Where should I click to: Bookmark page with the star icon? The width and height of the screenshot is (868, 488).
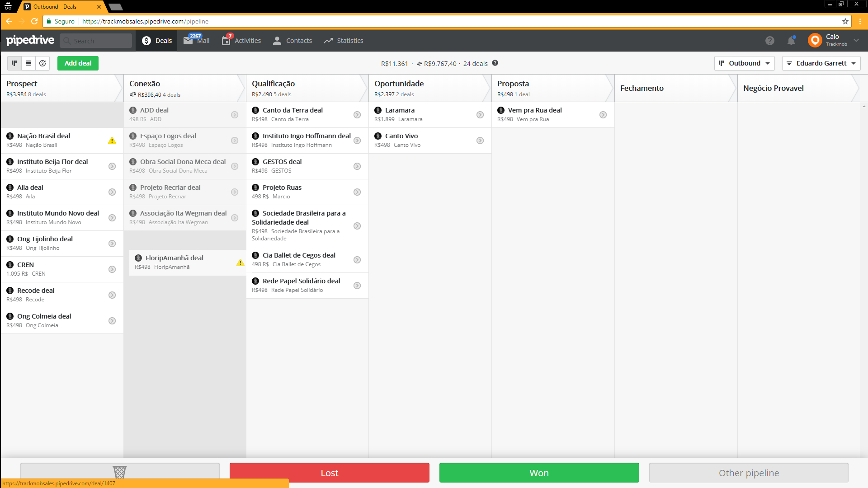[845, 21]
